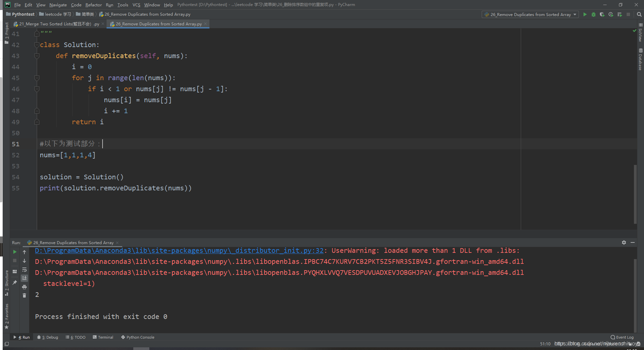This screenshot has height=350, width=644.
Task: Click the Pythontest breadcrumb in the navigation bar
Action: pyautogui.click(x=20, y=14)
